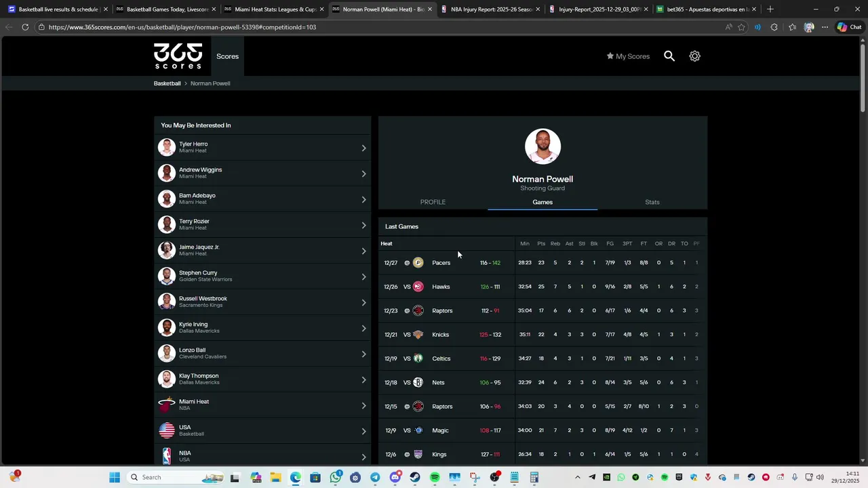Open the site search magnifier
The width and height of the screenshot is (868, 488).
coord(669,56)
